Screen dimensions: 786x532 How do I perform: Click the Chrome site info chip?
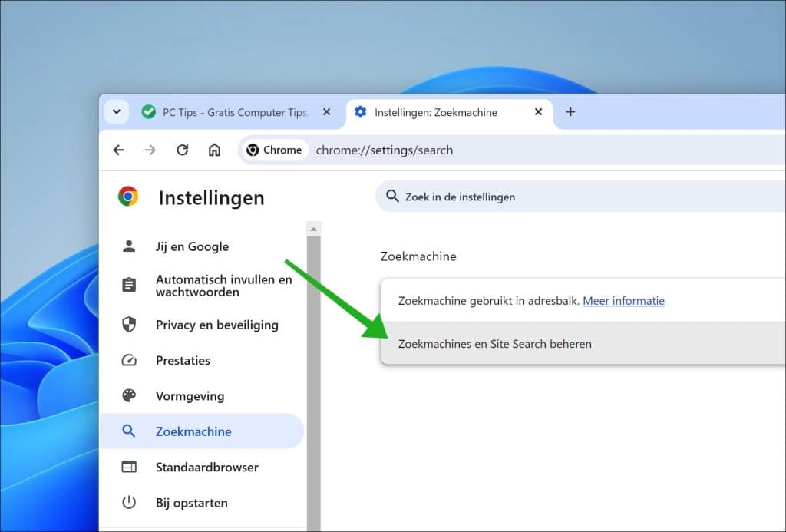pos(275,150)
